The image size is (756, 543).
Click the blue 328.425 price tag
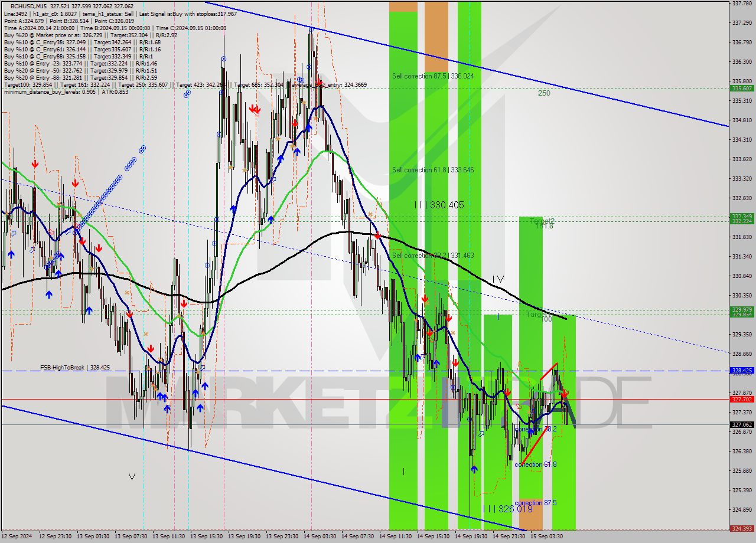742,371
